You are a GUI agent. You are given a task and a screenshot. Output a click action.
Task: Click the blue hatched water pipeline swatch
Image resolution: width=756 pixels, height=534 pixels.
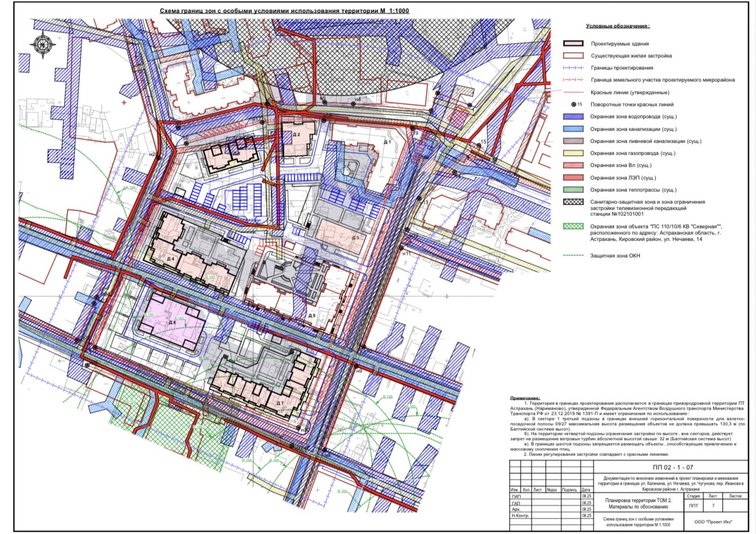coord(573,116)
